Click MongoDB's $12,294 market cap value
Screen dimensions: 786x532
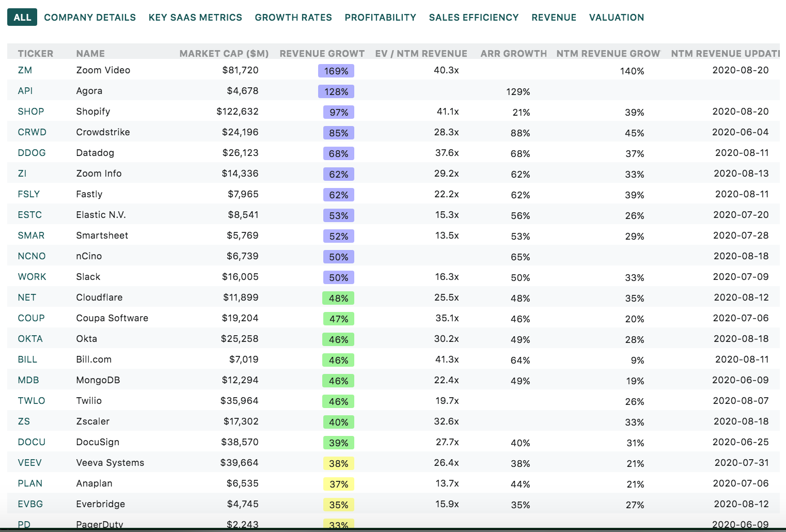pos(240,380)
